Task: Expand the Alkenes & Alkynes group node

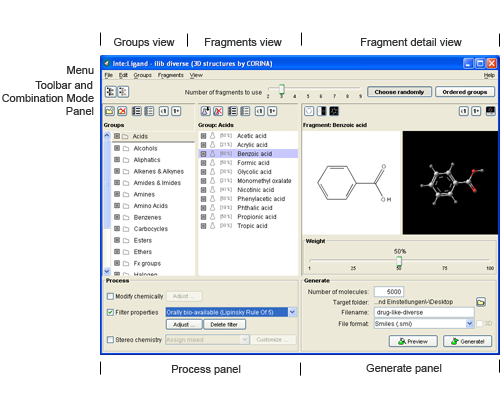Action: tap(117, 171)
